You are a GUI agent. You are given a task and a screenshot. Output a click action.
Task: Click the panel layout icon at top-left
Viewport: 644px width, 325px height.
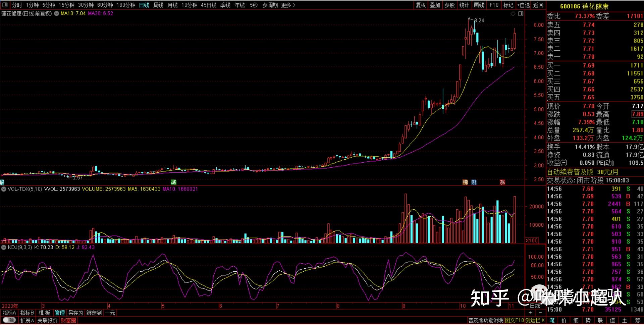coord(5,5)
